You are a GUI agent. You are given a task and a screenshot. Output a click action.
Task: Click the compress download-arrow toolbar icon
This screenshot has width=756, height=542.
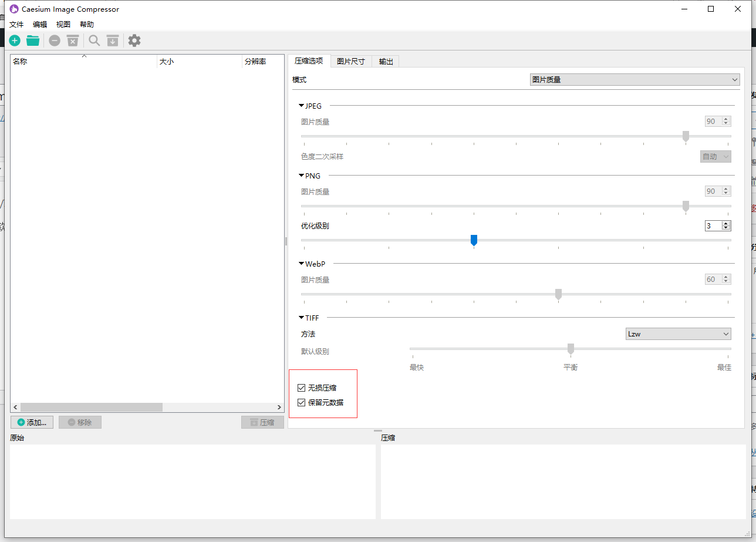click(112, 41)
